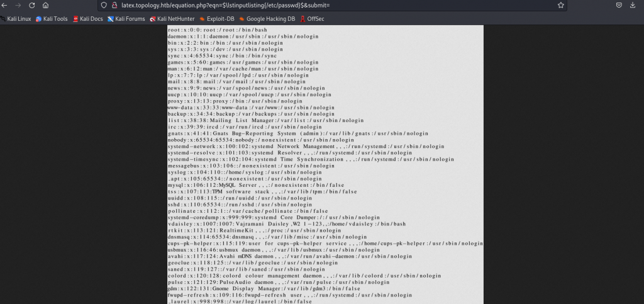Open the OffSec bookmark
The height and width of the screenshot is (304, 644).
(x=312, y=19)
